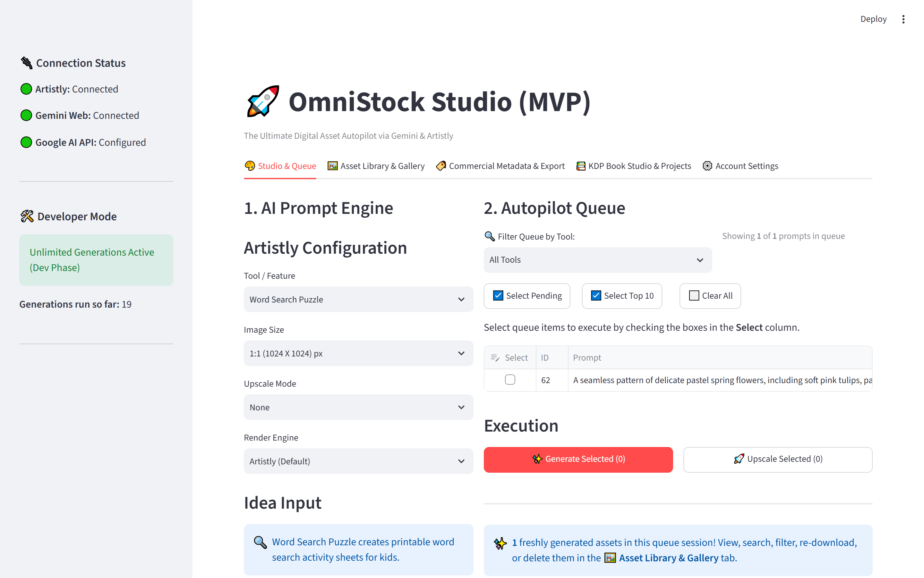This screenshot has width=924, height=578.
Task: Open the Render Engine dropdown
Action: pos(358,461)
